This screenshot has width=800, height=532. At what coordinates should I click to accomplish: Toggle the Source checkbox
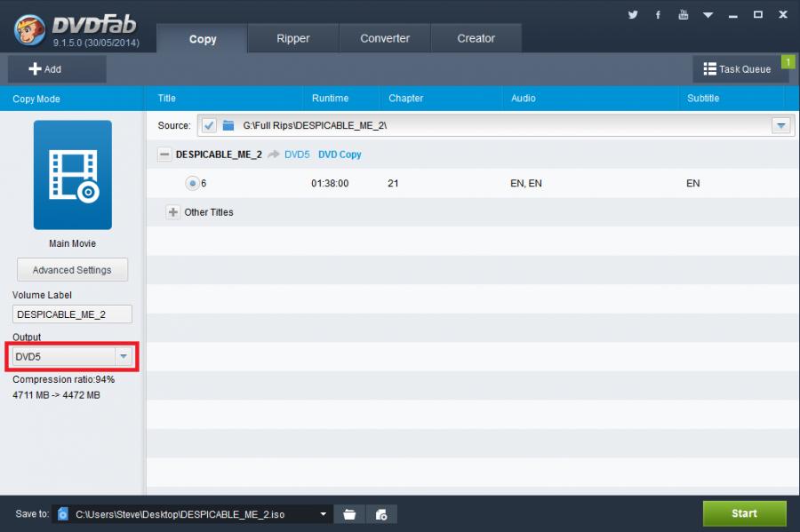point(209,125)
